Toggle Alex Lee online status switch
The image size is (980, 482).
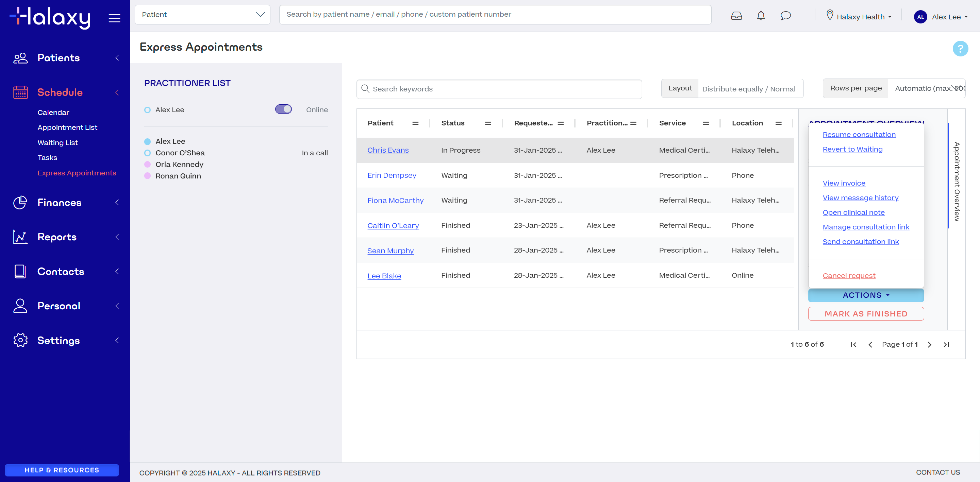(x=283, y=109)
